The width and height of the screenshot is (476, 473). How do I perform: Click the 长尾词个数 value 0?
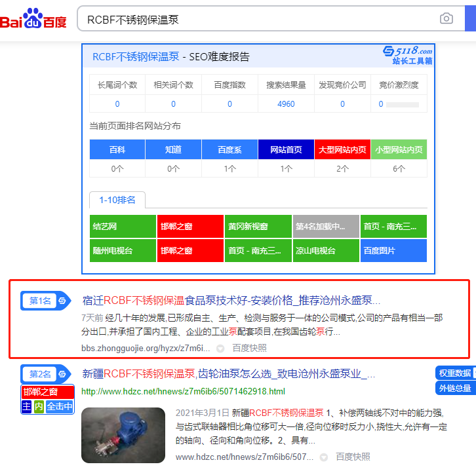click(x=117, y=104)
